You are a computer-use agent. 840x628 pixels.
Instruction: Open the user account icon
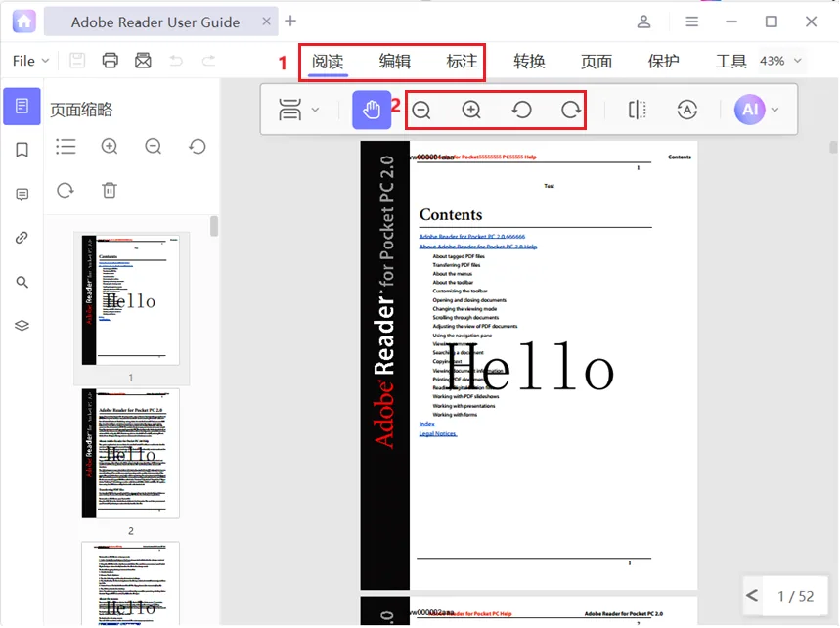point(643,22)
